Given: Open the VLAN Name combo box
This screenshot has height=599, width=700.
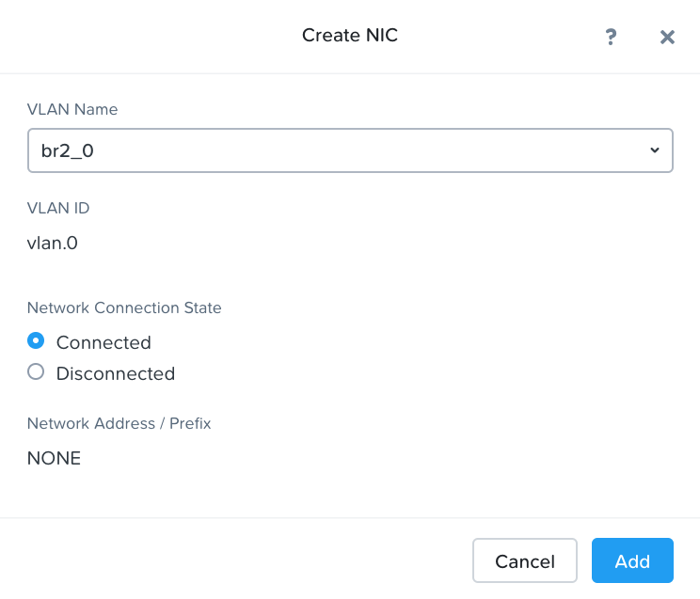Looking at the screenshot, I should coord(350,150).
